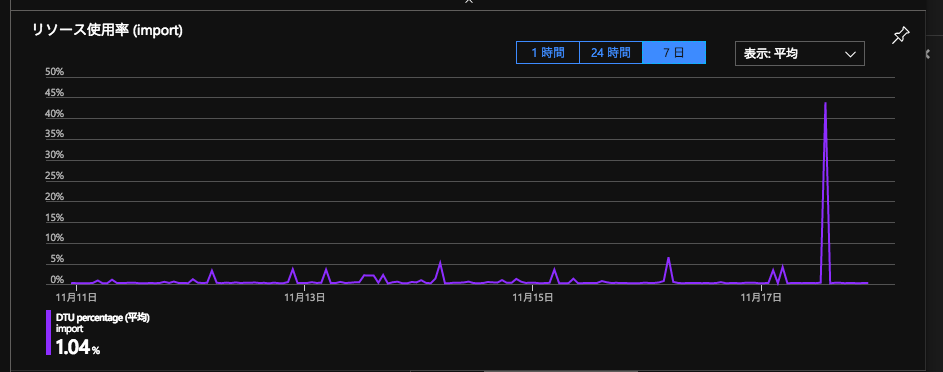Viewport: 943px width, 372px height.
Task: Click the 0% y-axis label
Action: [x=57, y=280]
